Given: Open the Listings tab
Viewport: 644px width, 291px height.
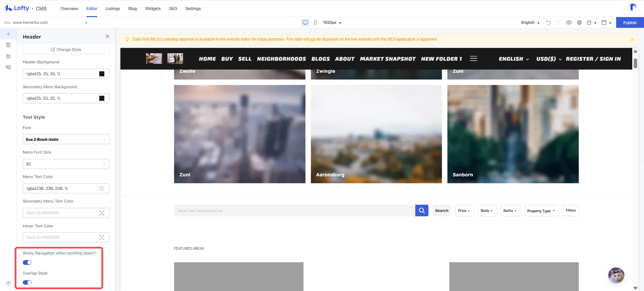Looking at the screenshot, I should pyautogui.click(x=113, y=8).
